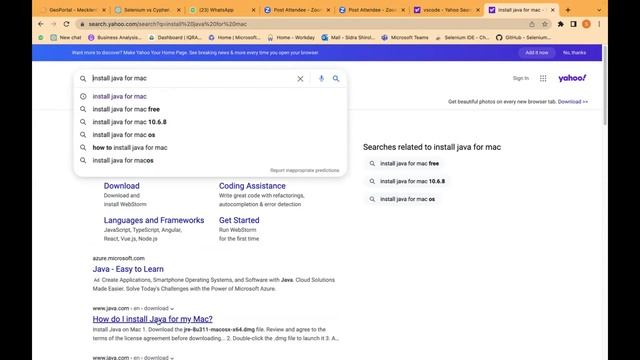Screen dimensions: 640x360
Task: Click Add it now in banner
Action: point(537,53)
